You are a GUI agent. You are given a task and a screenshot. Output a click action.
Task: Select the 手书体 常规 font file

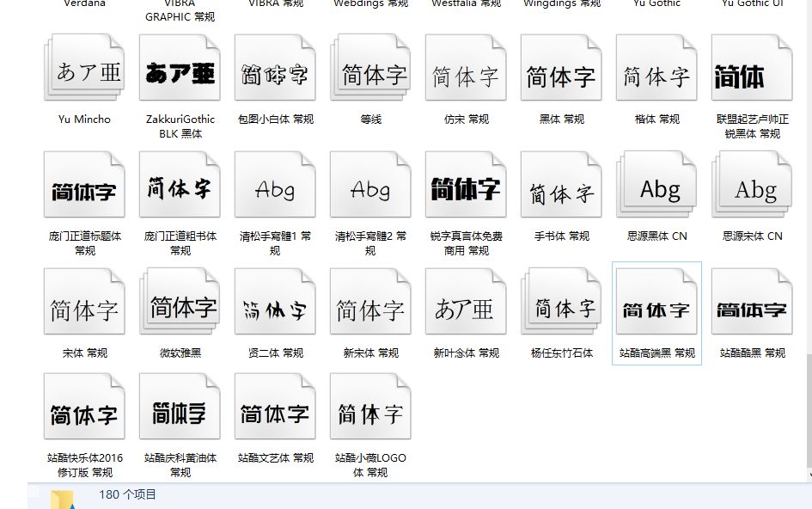pyautogui.click(x=560, y=184)
